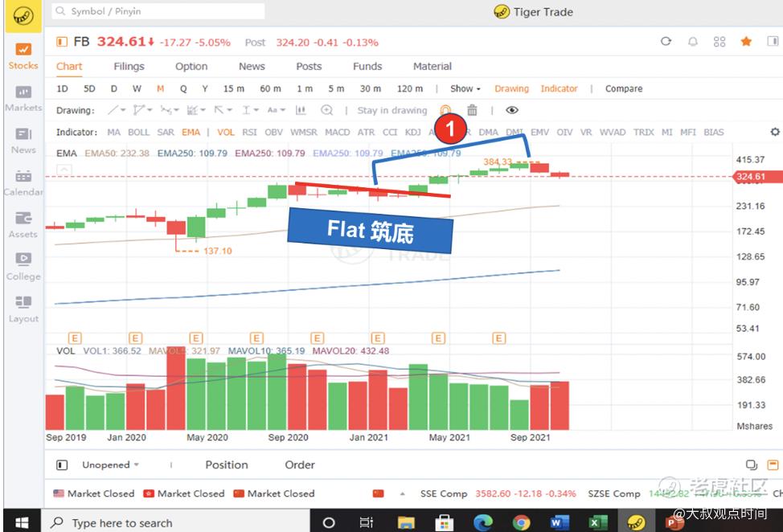Toggle the Stay in drawing option
Viewport: 783px width, 532px height.
coord(392,110)
